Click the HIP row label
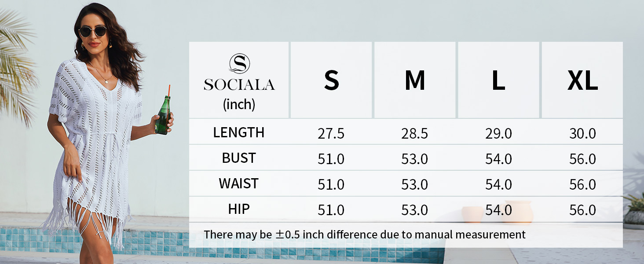Viewport: 644px width, 264px height. point(239,209)
